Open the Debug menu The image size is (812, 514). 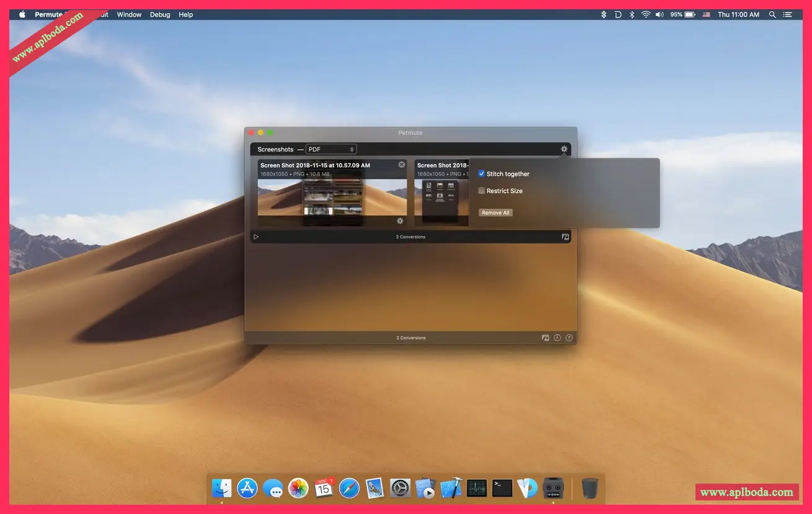point(160,14)
